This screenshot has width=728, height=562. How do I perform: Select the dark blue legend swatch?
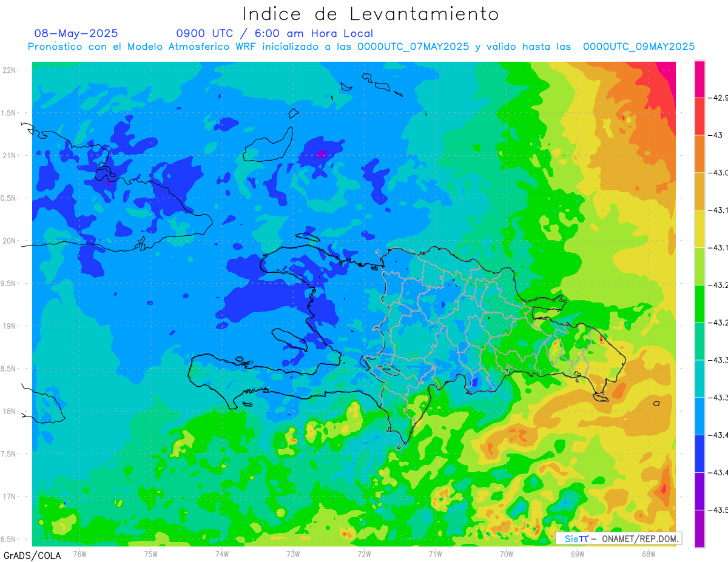(699, 453)
